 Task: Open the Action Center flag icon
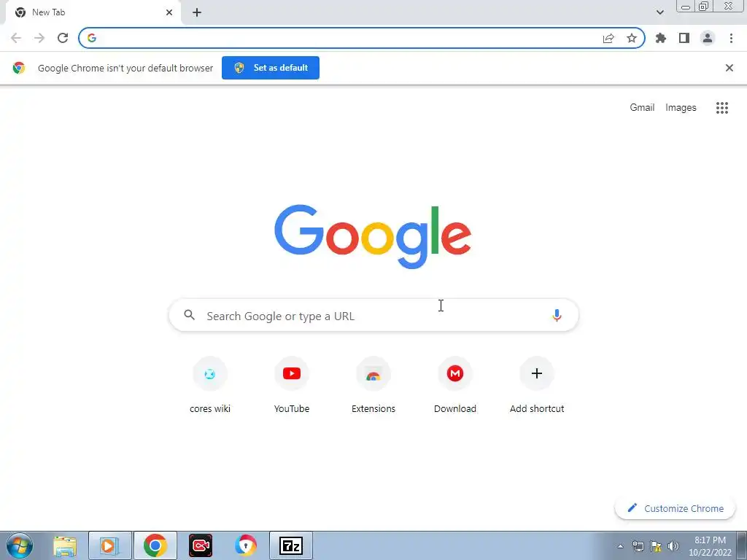pyautogui.click(x=656, y=546)
